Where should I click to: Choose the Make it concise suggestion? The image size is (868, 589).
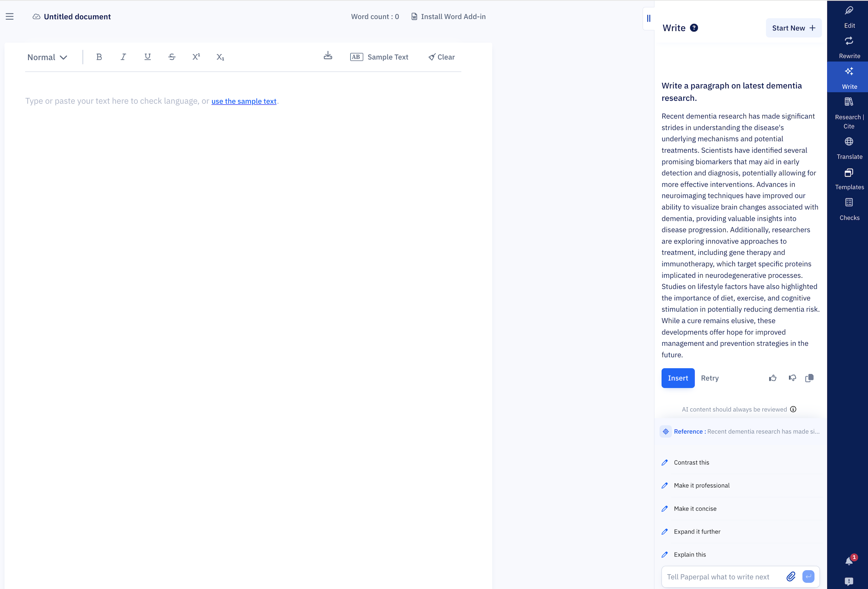(741, 508)
